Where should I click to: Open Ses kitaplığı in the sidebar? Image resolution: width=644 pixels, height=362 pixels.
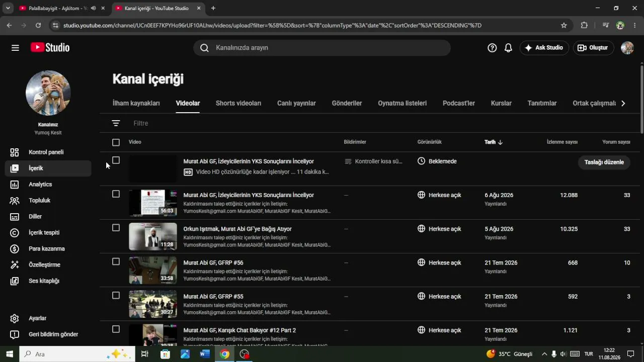click(x=48, y=281)
